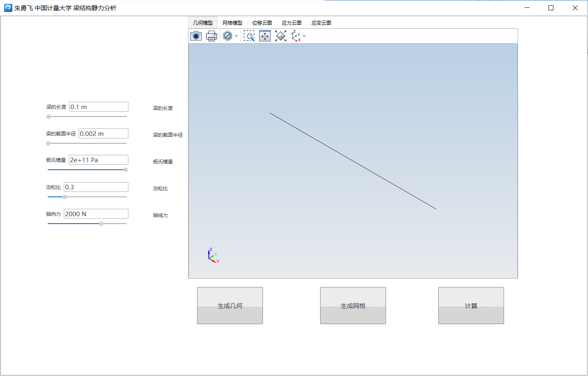This screenshot has width=588, height=376.
Task: Click the XYZ triad in the viewport
Action: [214, 256]
